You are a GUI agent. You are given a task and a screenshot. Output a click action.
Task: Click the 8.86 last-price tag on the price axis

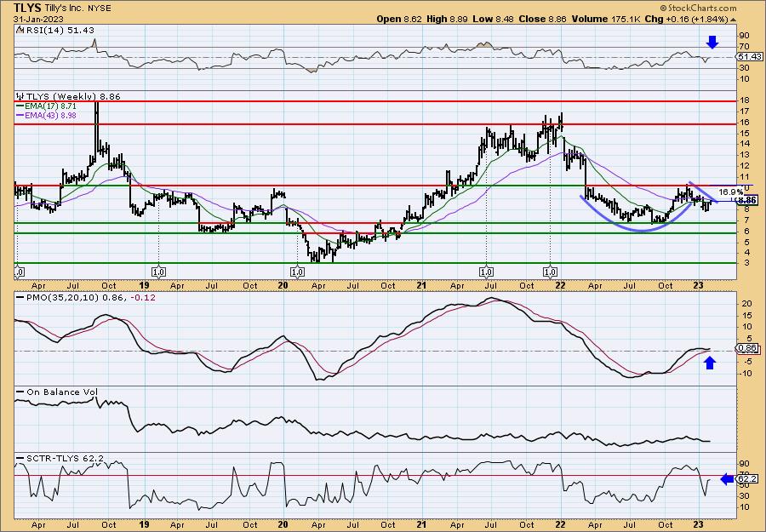click(x=747, y=200)
